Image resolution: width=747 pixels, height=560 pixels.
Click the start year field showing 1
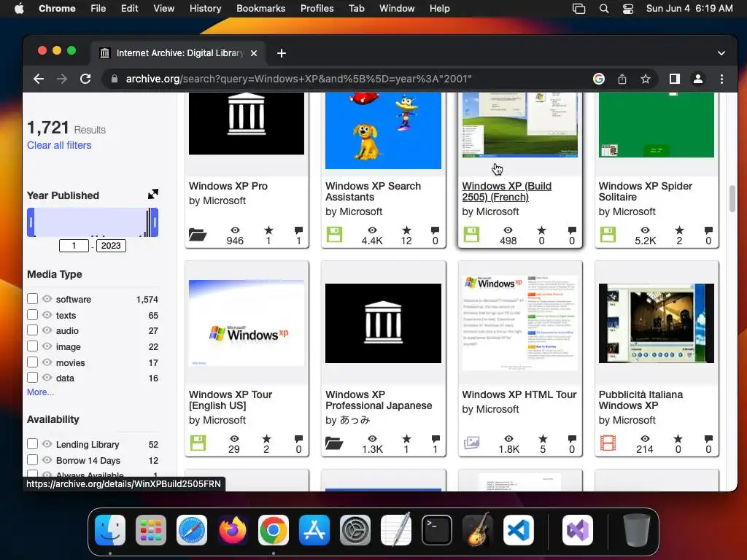click(74, 246)
